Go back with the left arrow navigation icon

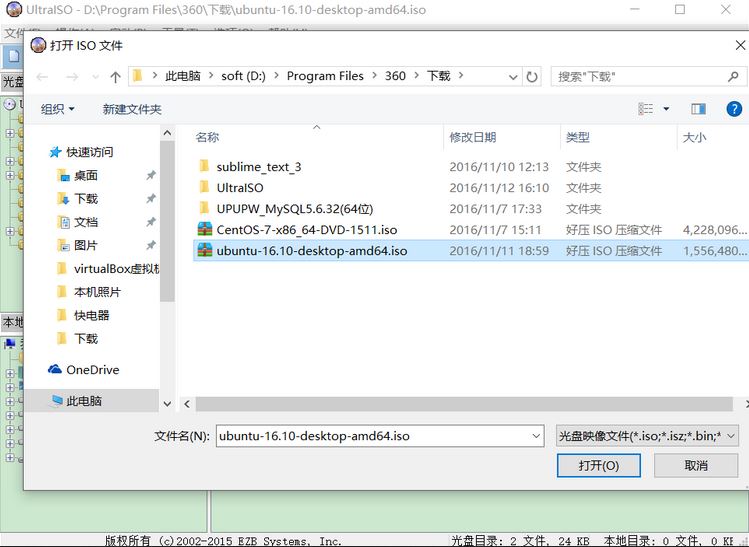click(x=43, y=76)
